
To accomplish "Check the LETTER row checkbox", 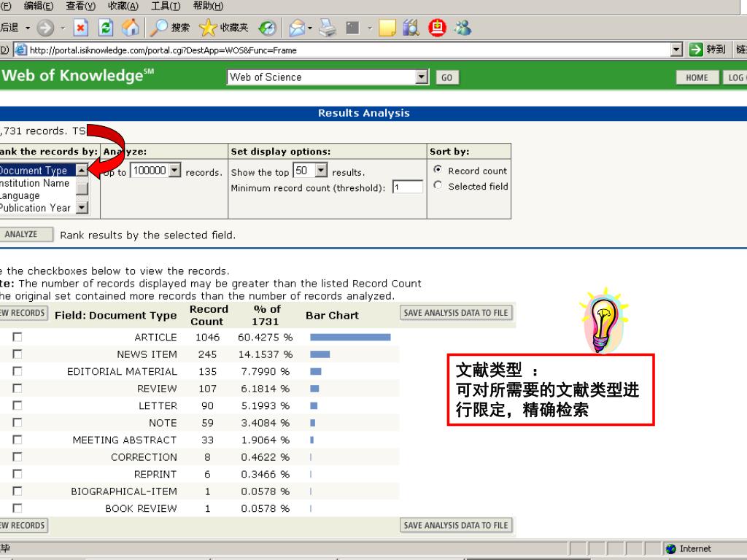I will [x=18, y=405].
